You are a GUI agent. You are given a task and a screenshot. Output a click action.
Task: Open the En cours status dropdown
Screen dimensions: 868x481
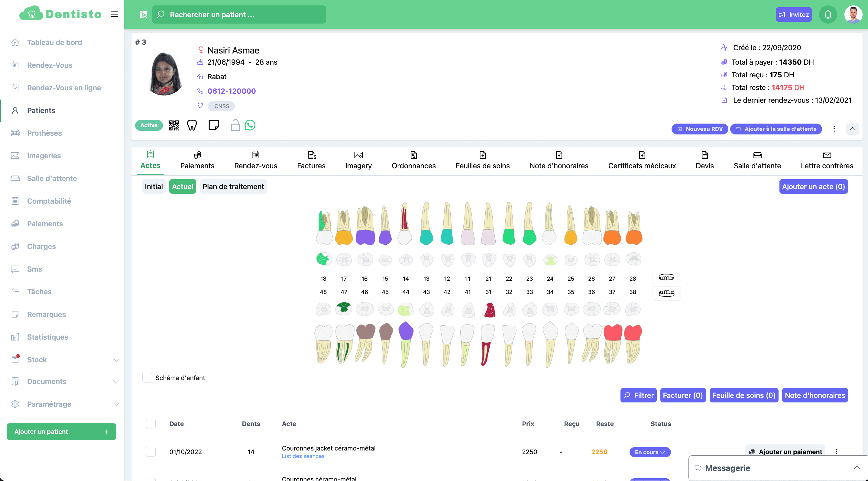(650, 452)
